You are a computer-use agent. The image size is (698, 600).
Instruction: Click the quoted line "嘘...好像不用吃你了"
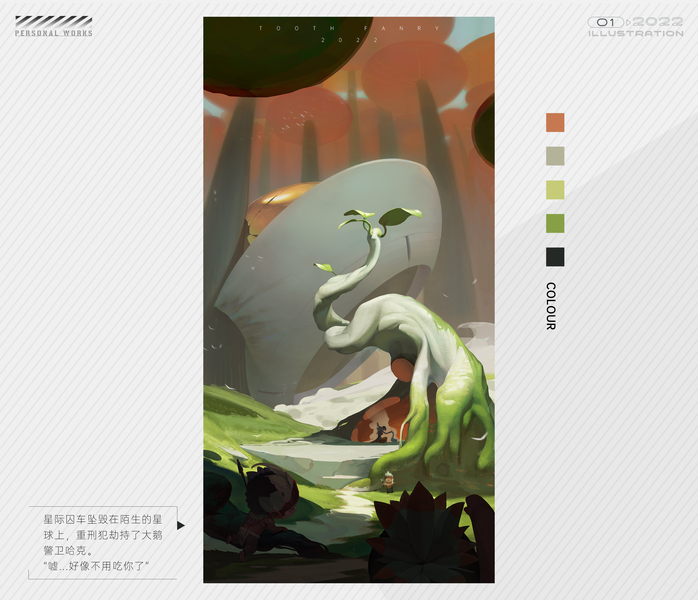(x=96, y=566)
